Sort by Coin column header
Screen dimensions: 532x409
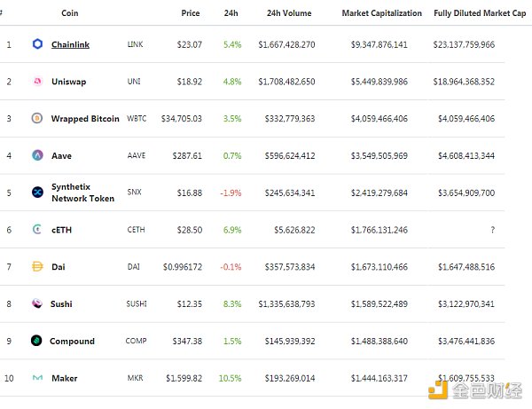click(x=70, y=13)
